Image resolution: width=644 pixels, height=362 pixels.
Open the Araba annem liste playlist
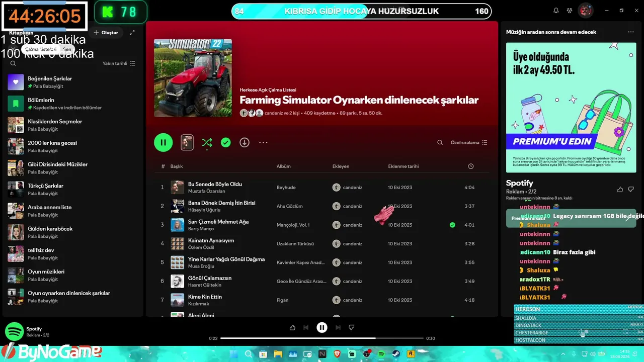[73, 211]
